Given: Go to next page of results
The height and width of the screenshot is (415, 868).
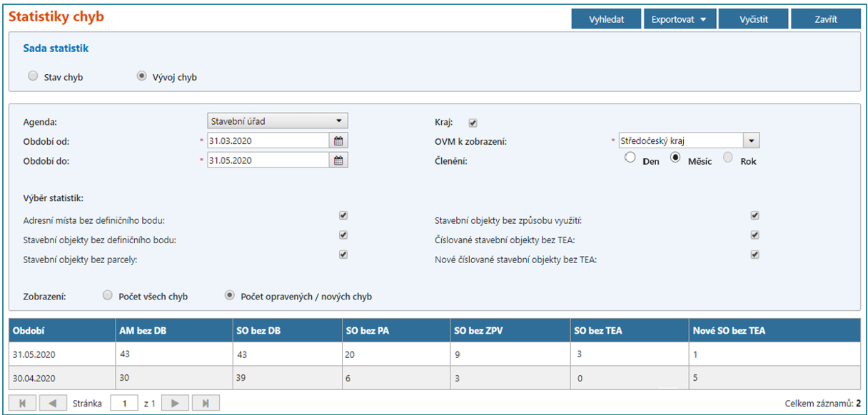Looking at the screenshot, I should coord(174,404).
